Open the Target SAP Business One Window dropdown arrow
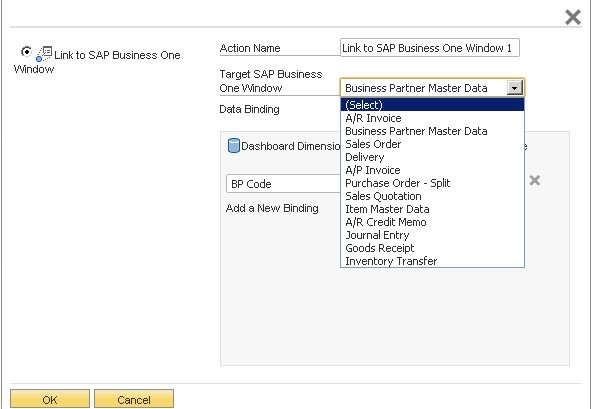This screenshot has height=409, width=591. point(514,88)
